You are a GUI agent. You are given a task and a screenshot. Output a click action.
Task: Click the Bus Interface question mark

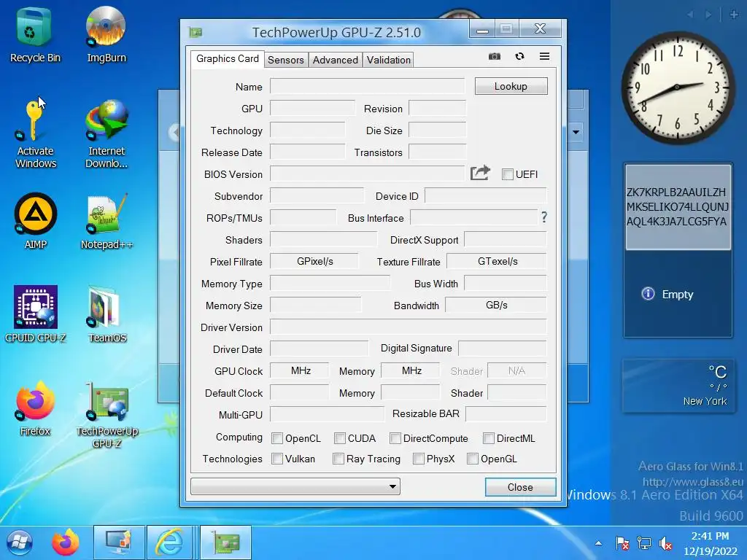click(543, 217)
